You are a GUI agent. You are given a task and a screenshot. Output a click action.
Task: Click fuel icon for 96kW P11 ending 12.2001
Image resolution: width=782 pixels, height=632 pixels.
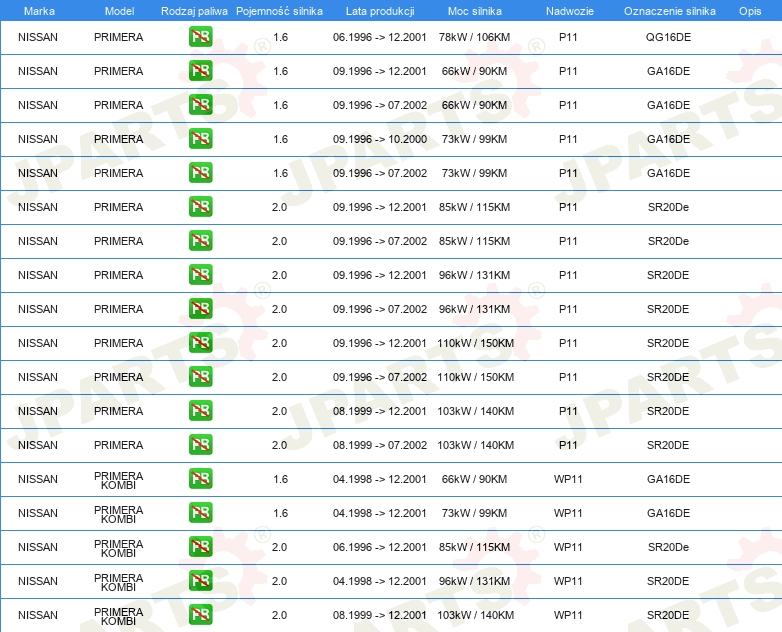coord(200,274)
